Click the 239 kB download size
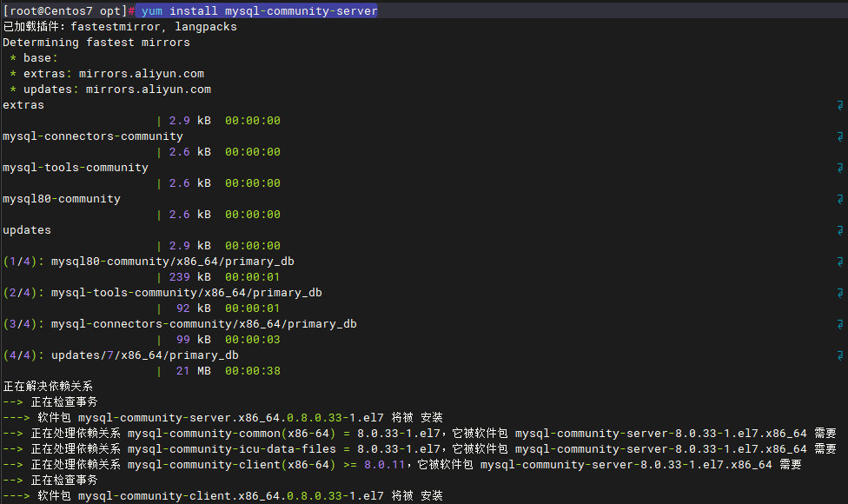This screenshot has width=848, height=504. [x=189, y=277]
